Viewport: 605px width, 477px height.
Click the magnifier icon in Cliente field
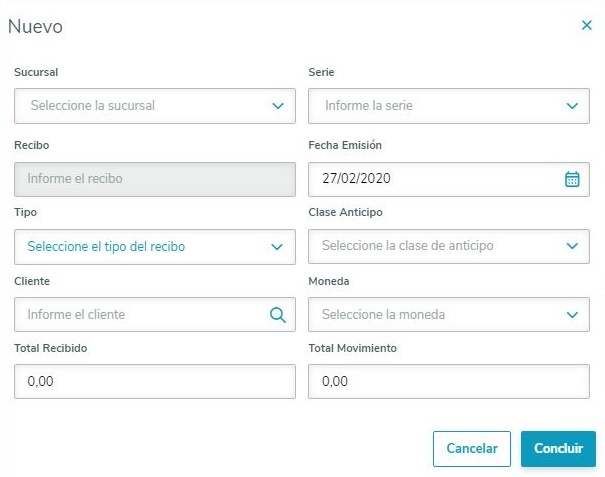click(x=278, y=315)
